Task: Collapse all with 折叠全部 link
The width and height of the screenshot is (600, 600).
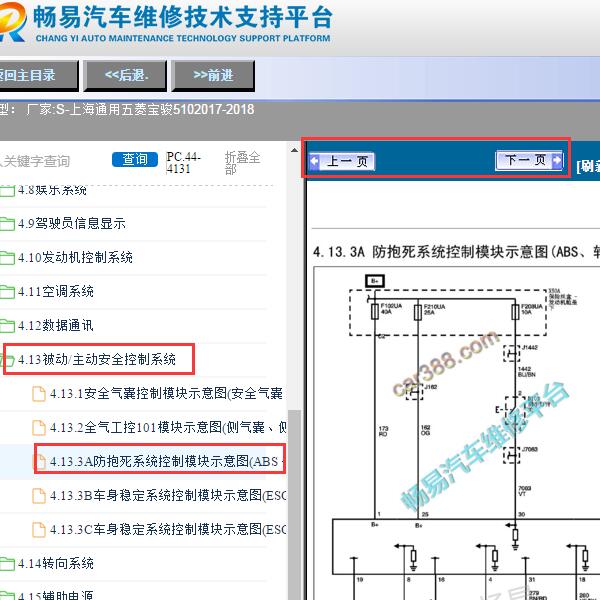Action: pos(242,163)
